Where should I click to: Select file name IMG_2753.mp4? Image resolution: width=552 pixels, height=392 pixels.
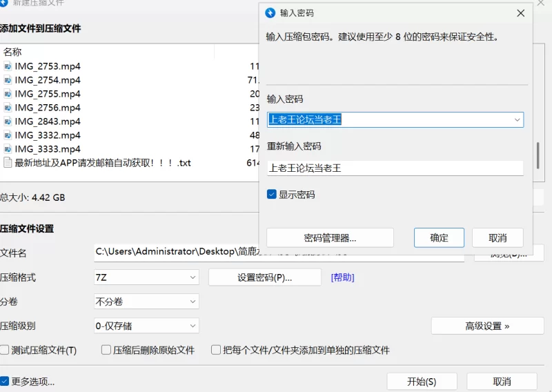[x=48, y=66]
